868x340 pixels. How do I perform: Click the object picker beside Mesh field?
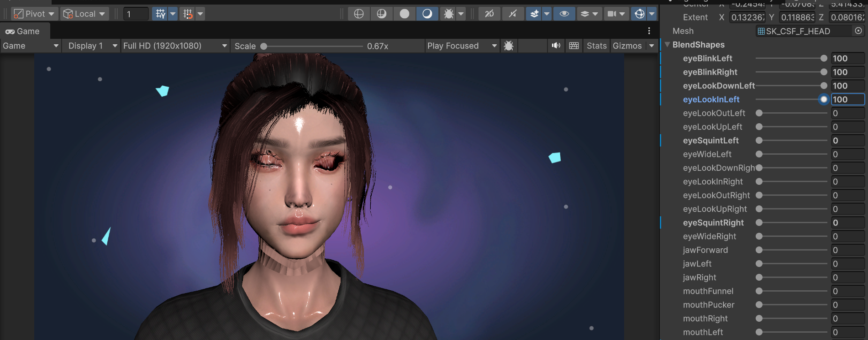pyautogui.click(x=858, y=31)
